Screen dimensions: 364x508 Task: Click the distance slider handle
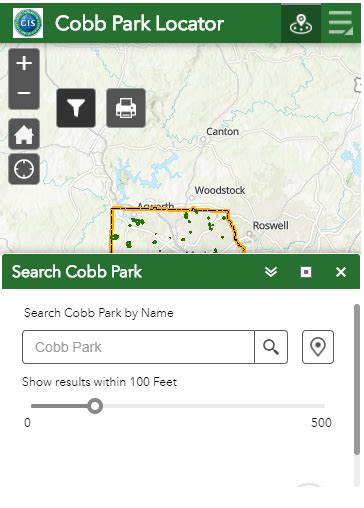coord(95,406)
